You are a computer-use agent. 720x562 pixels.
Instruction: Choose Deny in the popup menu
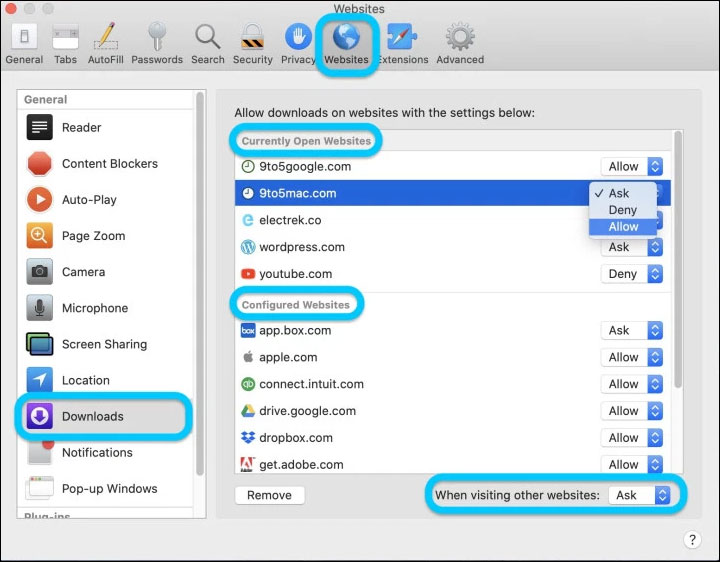(623, 210)
